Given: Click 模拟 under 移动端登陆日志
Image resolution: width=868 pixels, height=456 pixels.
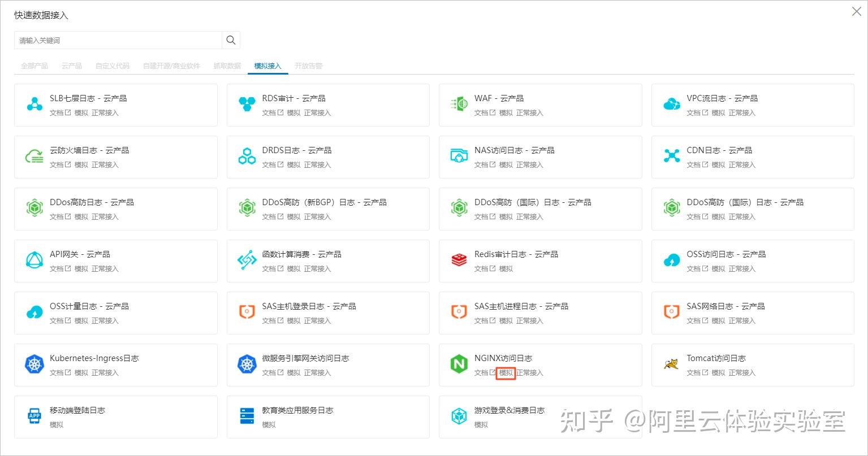Looking at the screenshot, I should 57,425.
